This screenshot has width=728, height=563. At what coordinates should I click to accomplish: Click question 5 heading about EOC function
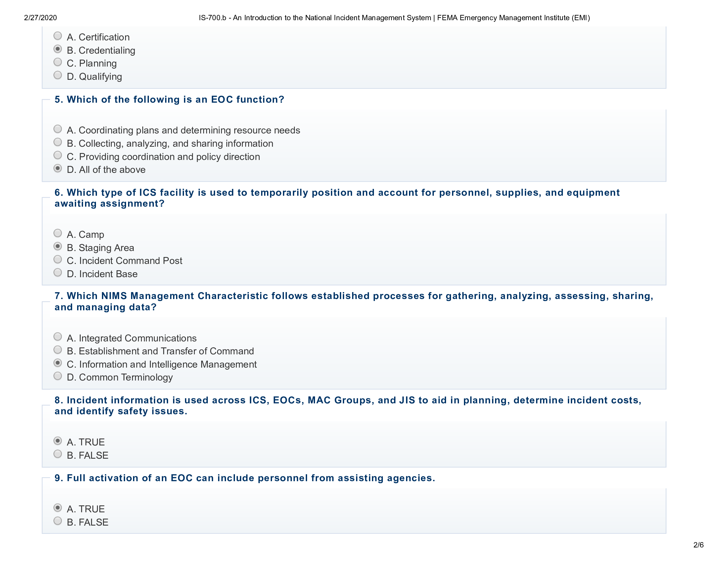[169, 99]
